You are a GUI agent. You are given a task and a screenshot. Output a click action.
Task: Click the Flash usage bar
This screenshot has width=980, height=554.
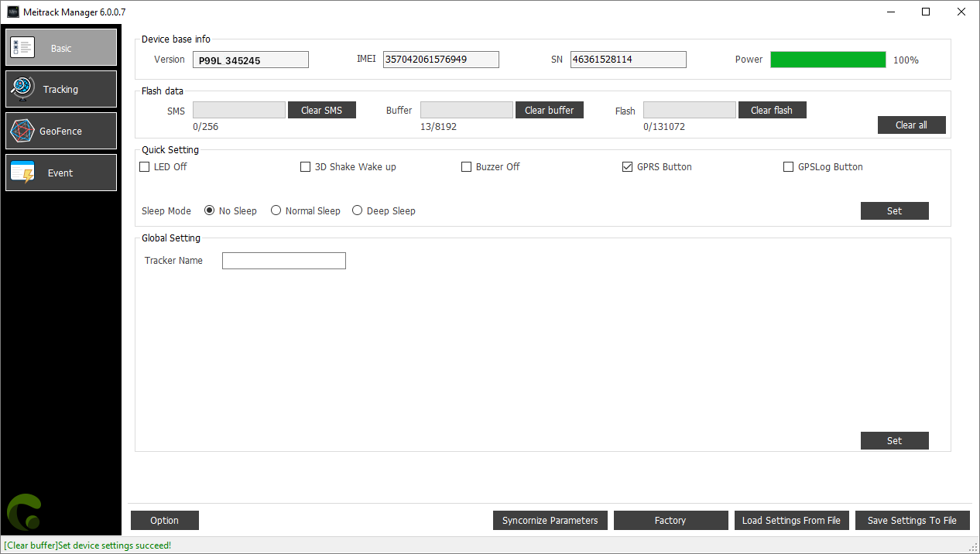[x=690, y=110]
